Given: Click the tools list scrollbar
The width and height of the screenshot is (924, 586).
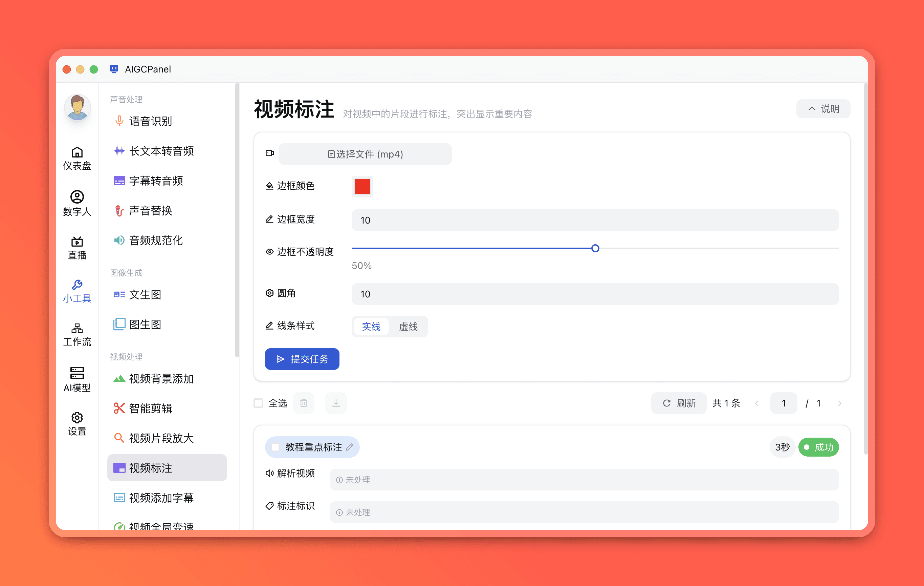Looking at the screenshot, I should pos(237,220).
